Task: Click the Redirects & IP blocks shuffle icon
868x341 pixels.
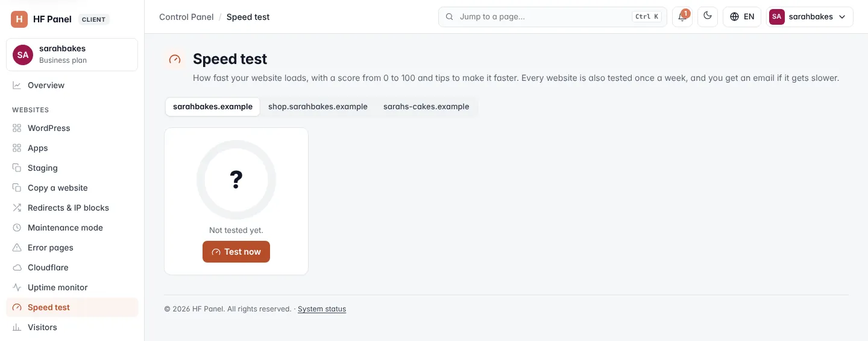Action: (17, 208)
